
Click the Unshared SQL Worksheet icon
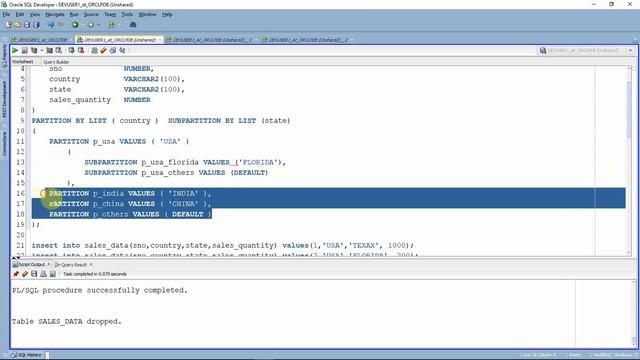[94, 51]
